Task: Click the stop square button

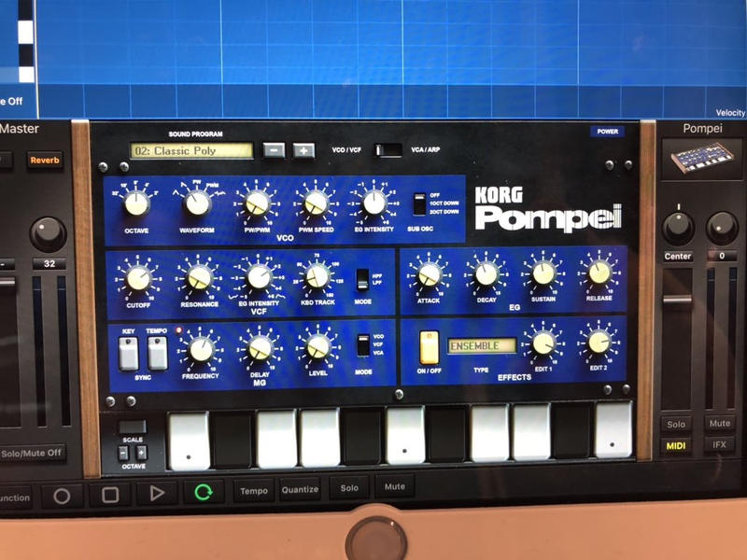Action: click(110, 496)
